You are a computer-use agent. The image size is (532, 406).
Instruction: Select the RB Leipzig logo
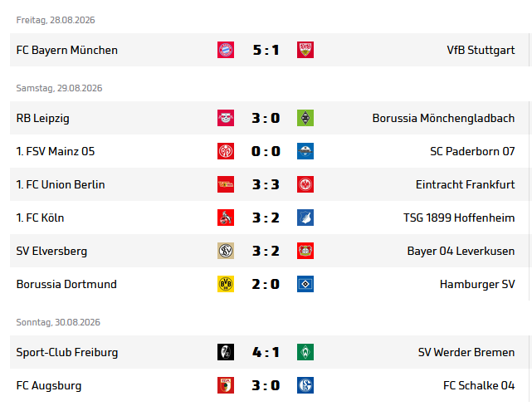226,118
